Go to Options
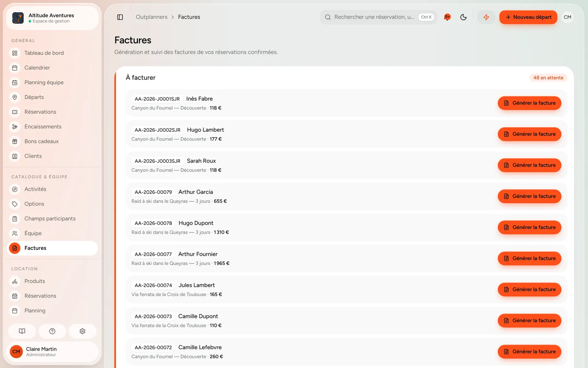 pos(53,204)
